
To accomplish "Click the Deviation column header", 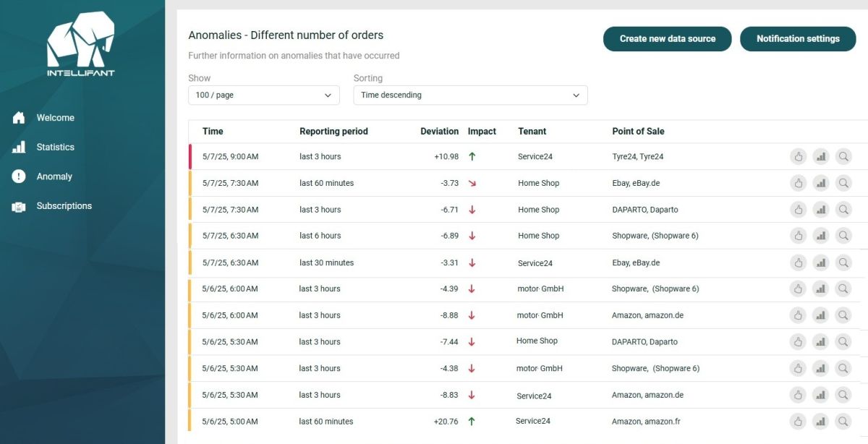I will (439, 132).
